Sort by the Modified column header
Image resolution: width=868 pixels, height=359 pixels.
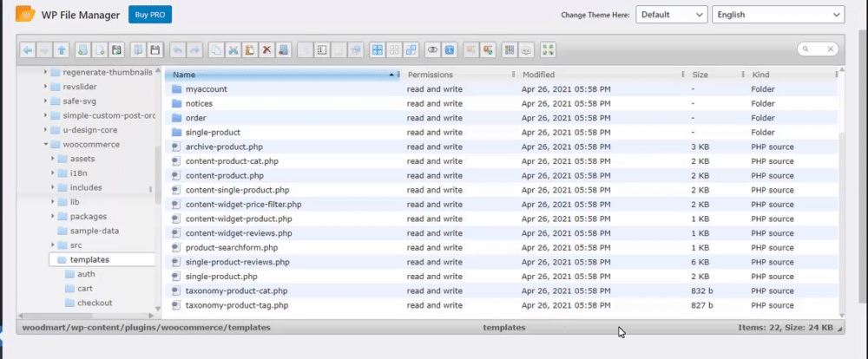click(602, 75)
